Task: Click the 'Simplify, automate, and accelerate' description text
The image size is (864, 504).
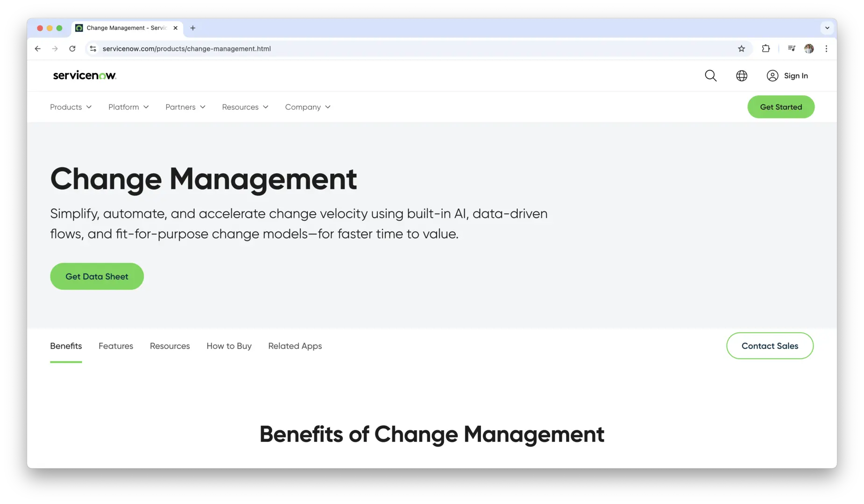Action: coord(299,224)
